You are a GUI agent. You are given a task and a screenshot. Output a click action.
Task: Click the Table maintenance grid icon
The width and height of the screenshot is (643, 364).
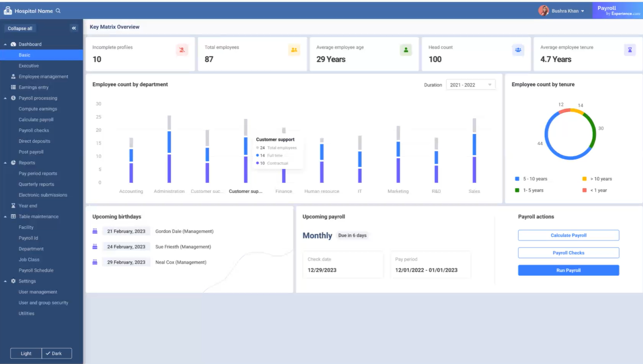point(13,216)
